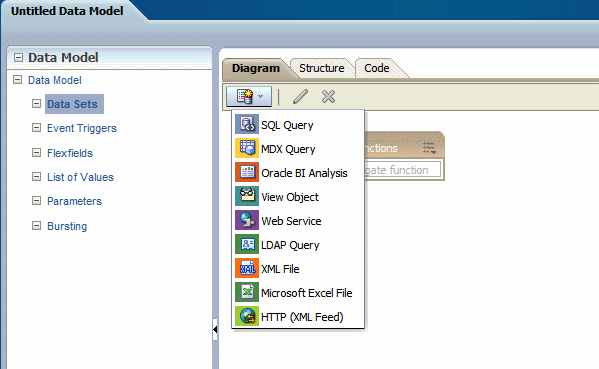Choose Microsoft Excel File data set type
The width and height of the screenshot is (599, 369).
point(298,293)
